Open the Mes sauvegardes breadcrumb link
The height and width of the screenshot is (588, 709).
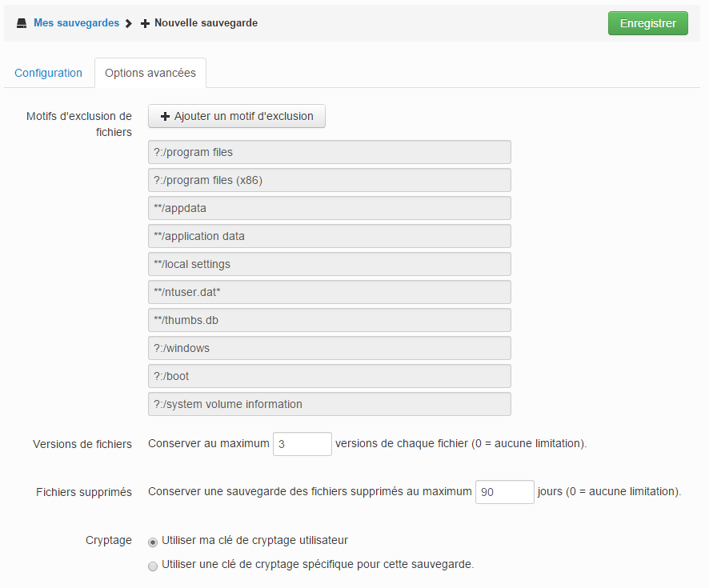(76, 22)
